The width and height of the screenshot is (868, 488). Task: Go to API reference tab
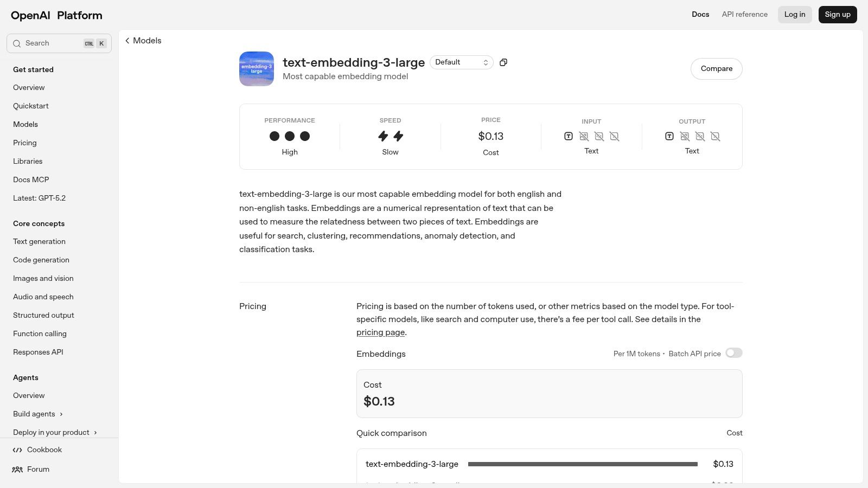coord(744,15)
